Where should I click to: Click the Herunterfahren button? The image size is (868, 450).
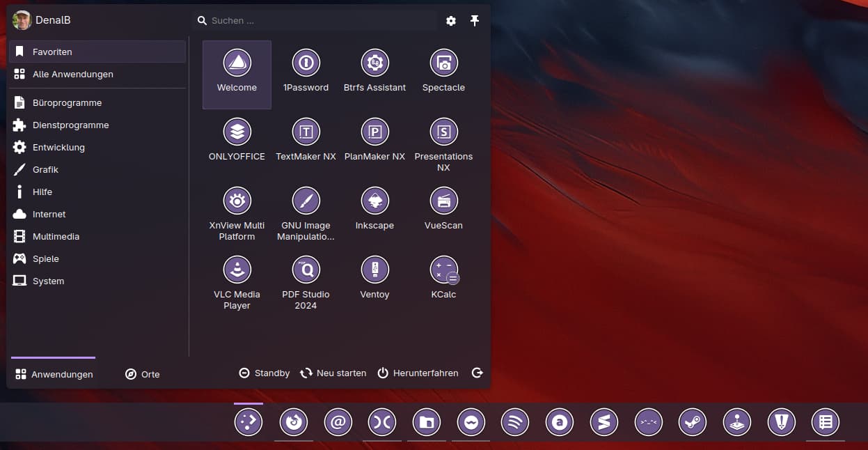418,373
